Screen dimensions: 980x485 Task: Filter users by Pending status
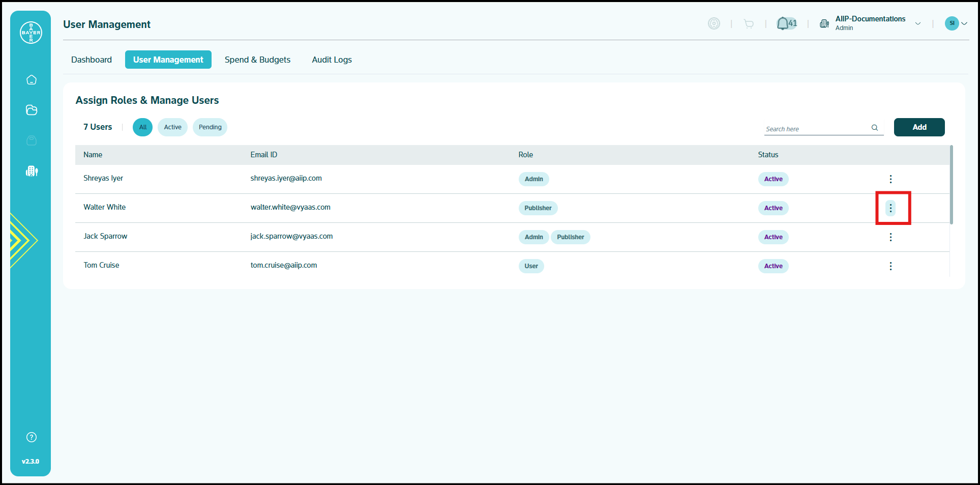point(210,127)
